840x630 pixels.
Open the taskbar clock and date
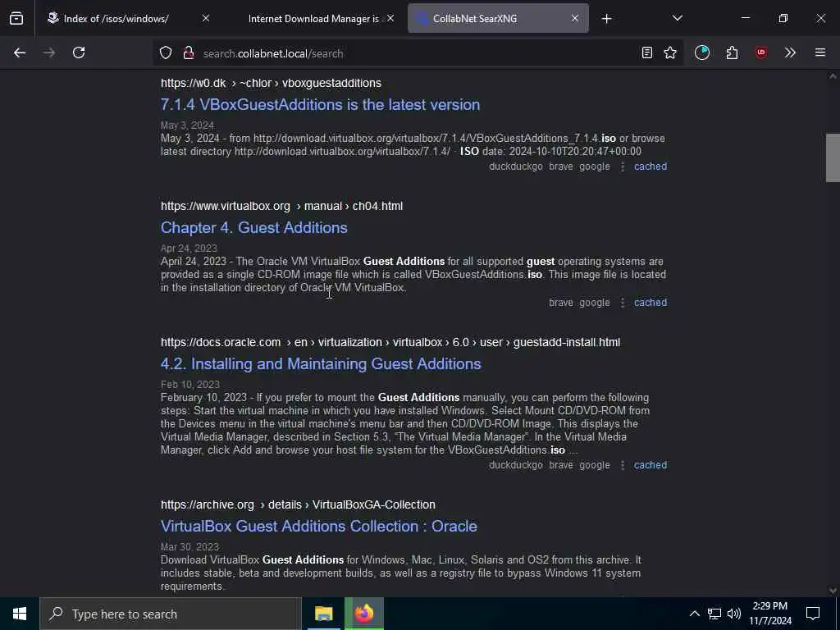click(x=770, y=614)
